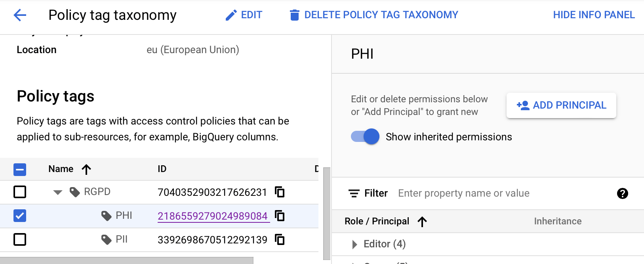
Task: Select the PII row checkbox
Action: (20, 240)
